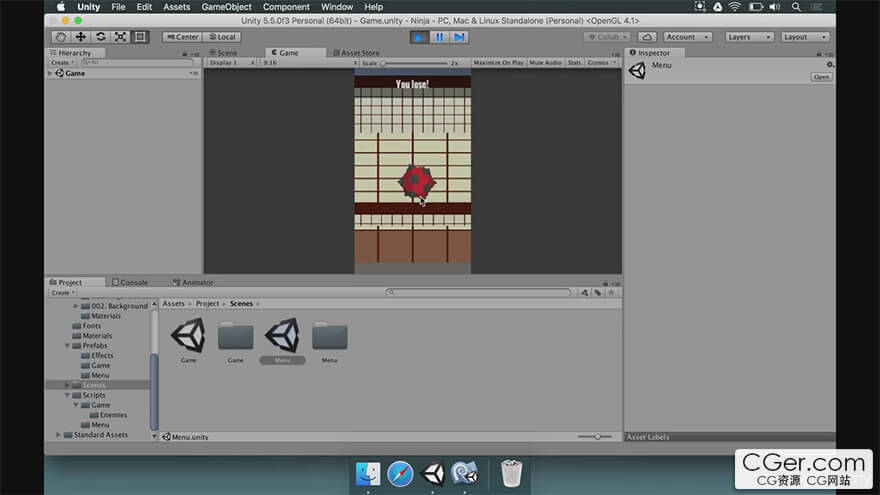The height and width of the screenshot is (495, 880).
Task: Toggle Mute Audio in Game view
Action: tap(545, 63)
